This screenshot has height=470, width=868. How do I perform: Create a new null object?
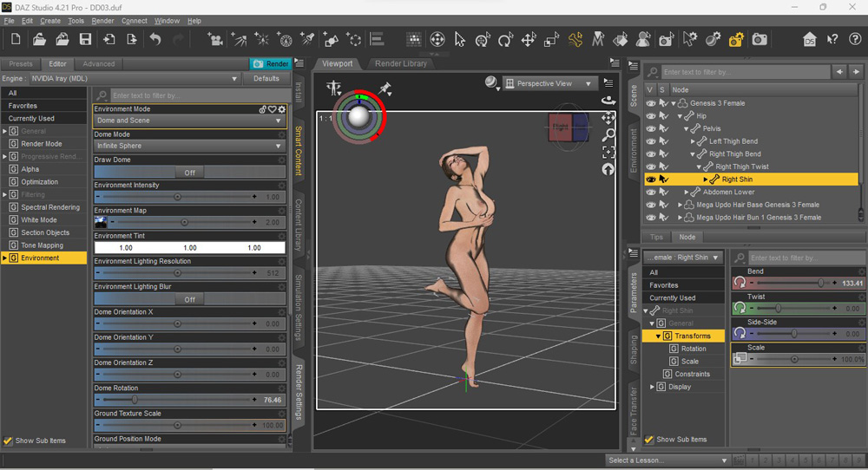tap(354, 39)
